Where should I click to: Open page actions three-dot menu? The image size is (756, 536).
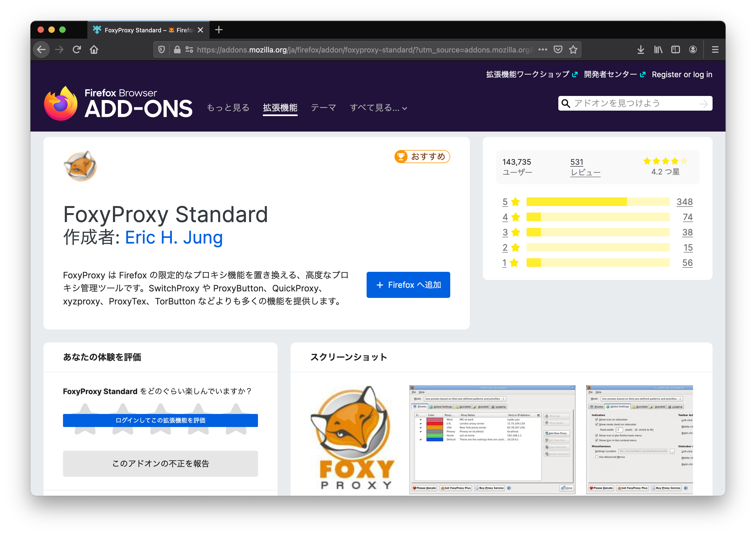click(543, 49)
